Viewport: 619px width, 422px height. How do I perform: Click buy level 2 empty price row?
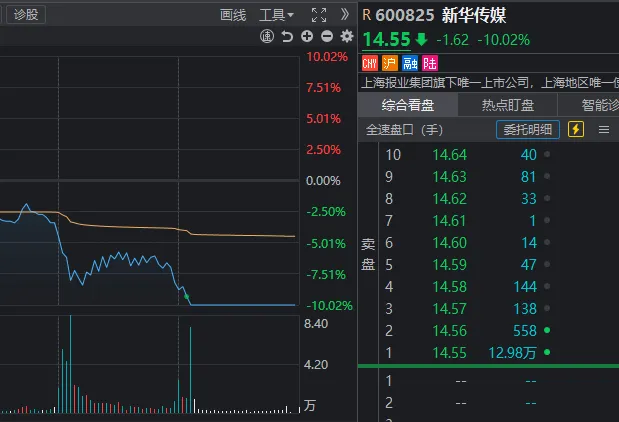pyautogui.click(x=461, y=403)
